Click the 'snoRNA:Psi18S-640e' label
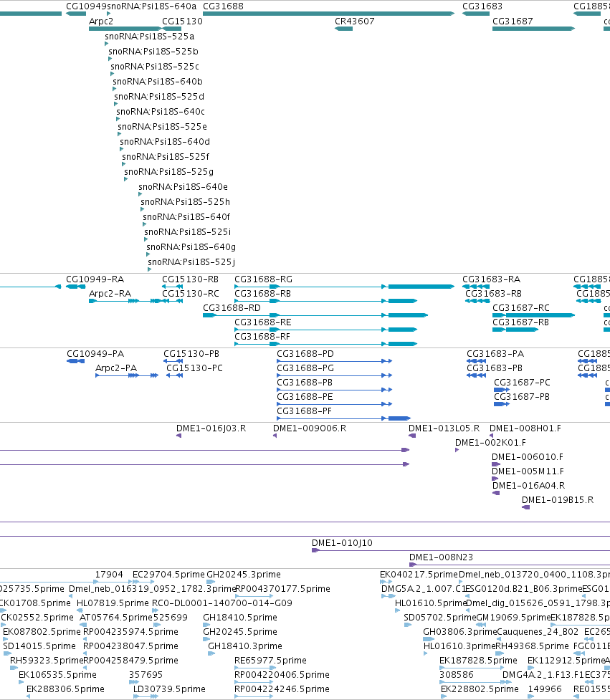Viewport: 610px width, 700px height. [x=183, y=186]
